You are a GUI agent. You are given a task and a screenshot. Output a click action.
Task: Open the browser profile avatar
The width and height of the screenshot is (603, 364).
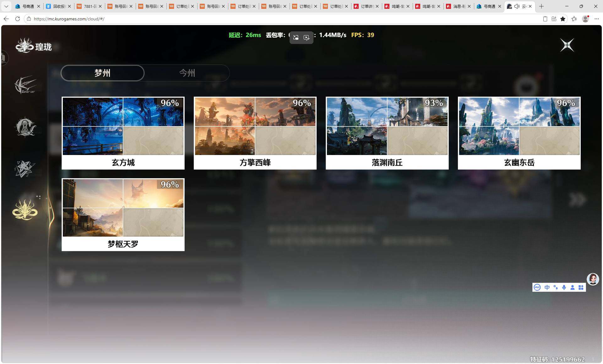tap(585, 19)
